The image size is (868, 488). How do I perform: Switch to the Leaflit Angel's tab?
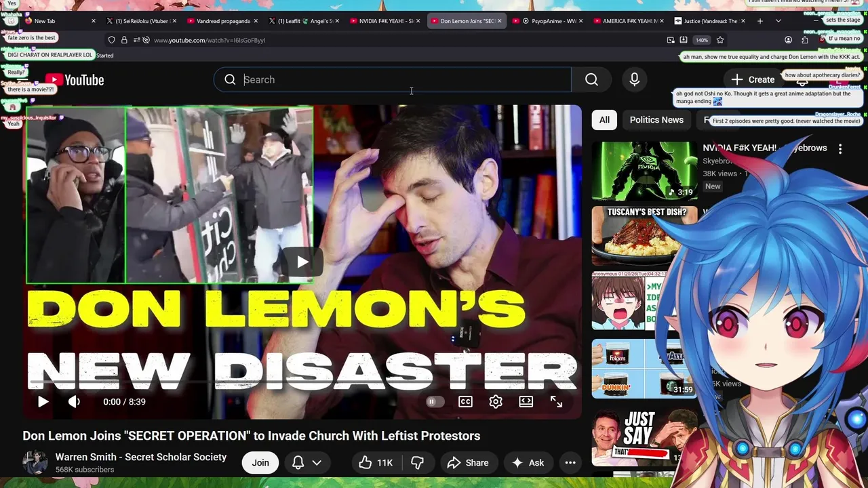click(x=303, y=21)
